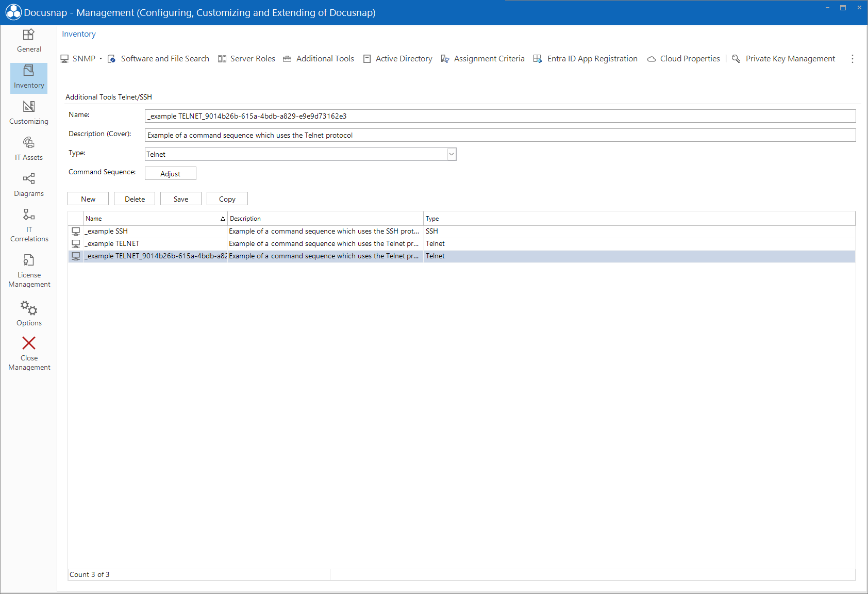Viewport: 868px width, 594px height.
Task: Click the Private Key Management key icon
Action: pyautogui.click(x=736, y=59)
